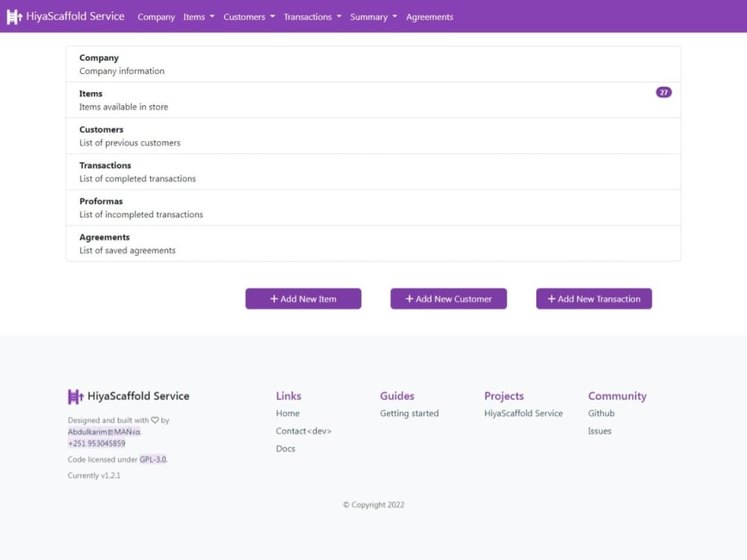The image size is (747, 560).
Task: Open the Company page from navbar
Action: (156, 16)
